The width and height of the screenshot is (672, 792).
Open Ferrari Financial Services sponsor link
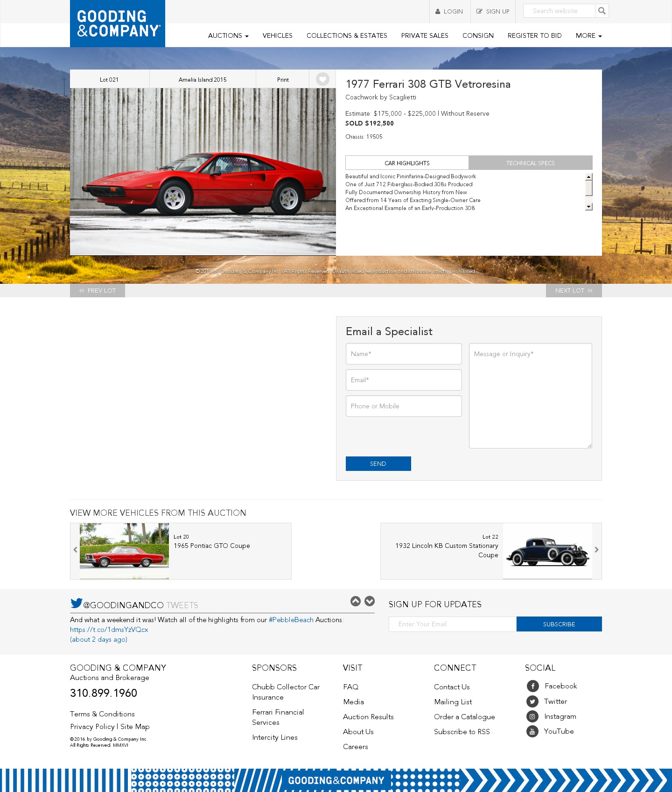[278, 717]
